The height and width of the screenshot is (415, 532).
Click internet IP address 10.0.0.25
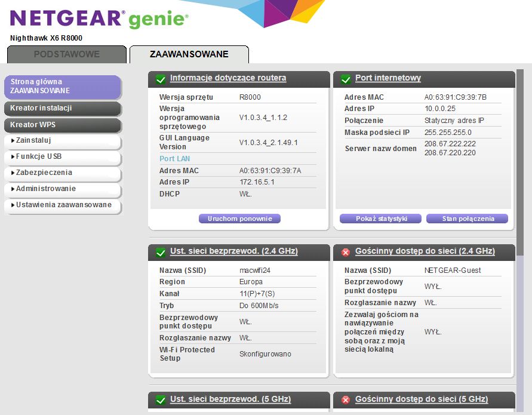(439, 109)
